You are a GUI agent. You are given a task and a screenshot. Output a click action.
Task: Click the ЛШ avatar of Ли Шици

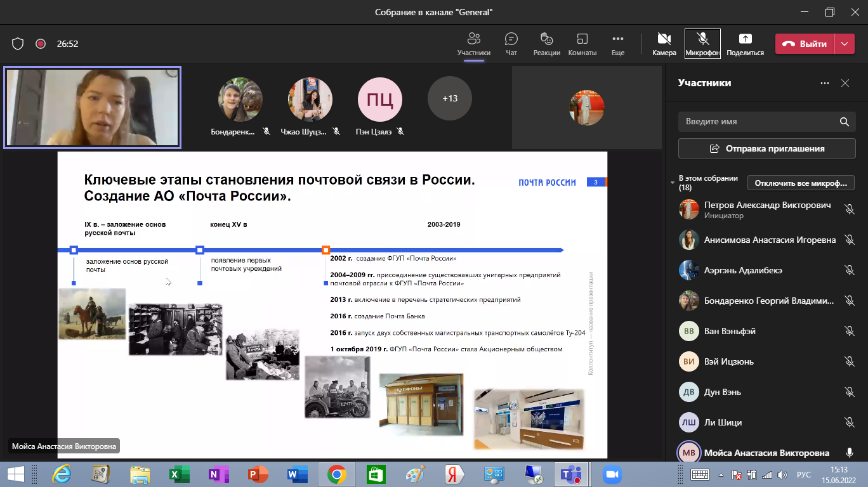click(x=689, y=422)
